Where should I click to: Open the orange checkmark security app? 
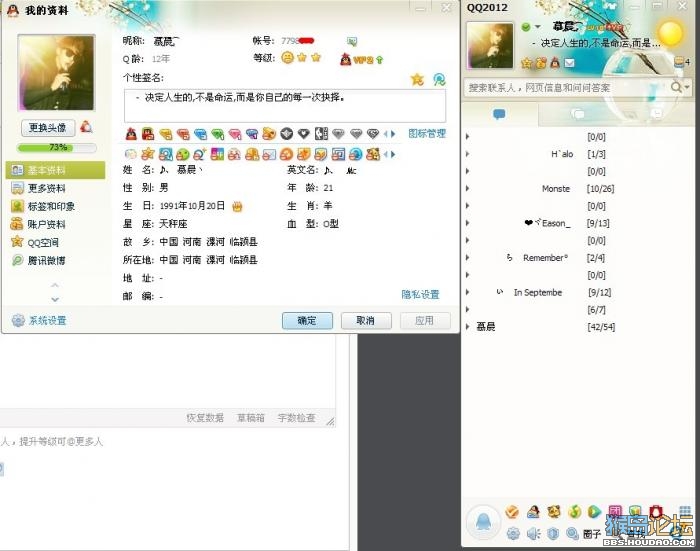click(512, 511)
